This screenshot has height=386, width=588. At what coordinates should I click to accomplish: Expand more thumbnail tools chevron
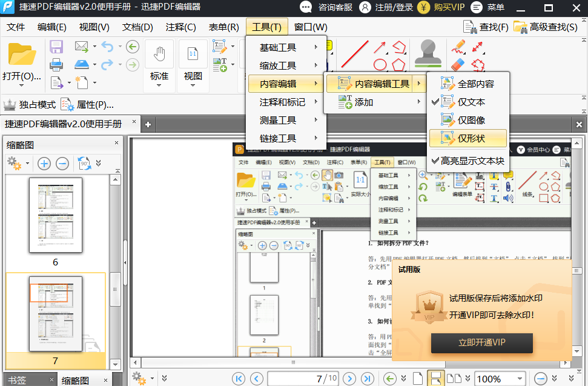(x=98, y=164)
